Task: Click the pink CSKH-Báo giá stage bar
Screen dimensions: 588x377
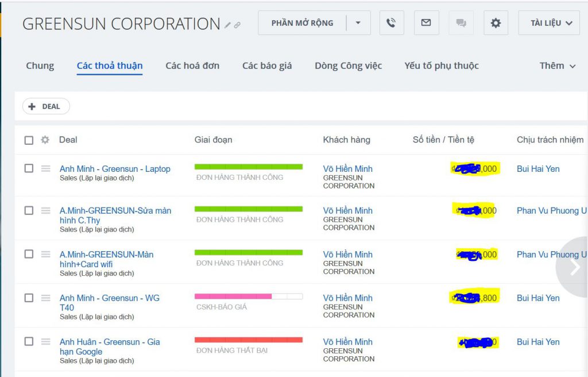Action: pyautogui.click(x=233, y=297)
